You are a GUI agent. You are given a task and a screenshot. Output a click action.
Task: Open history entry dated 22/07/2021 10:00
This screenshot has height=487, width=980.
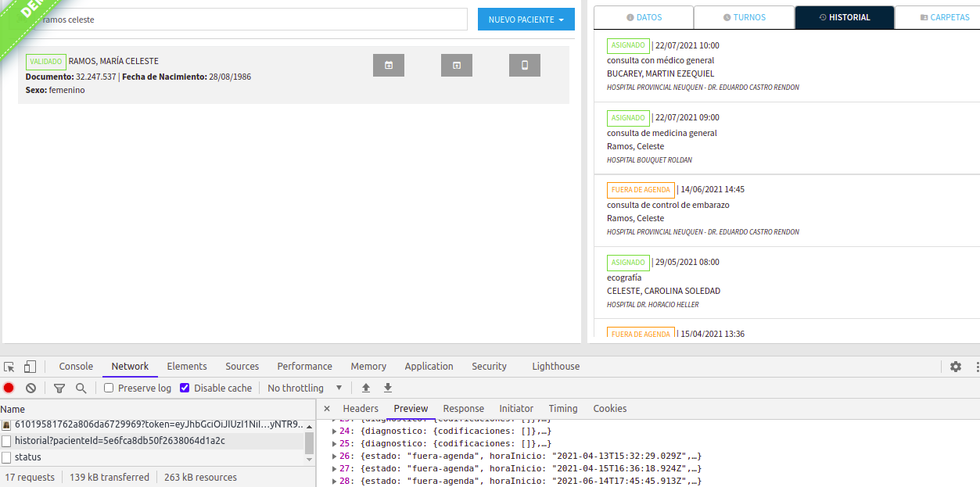(x=787, y=66)
